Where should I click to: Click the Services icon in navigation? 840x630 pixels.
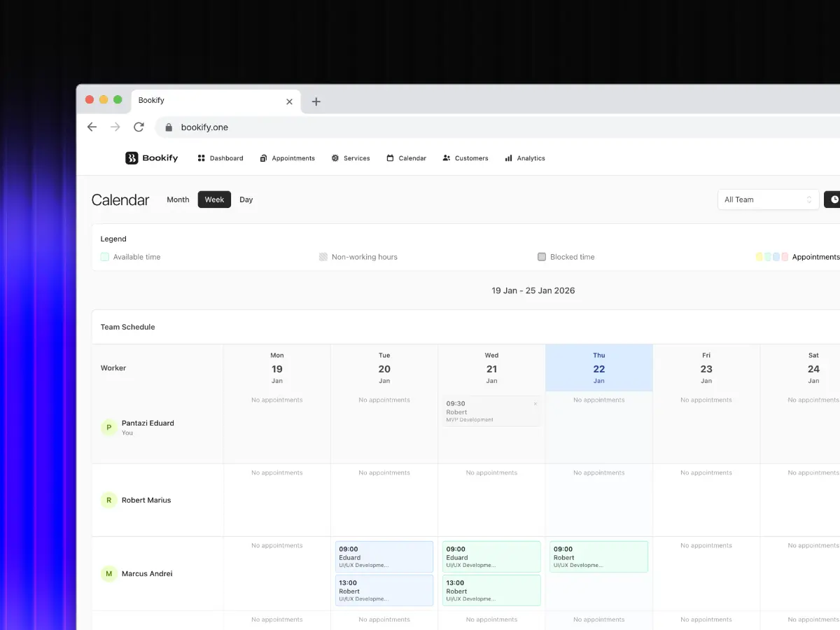(335, 158)
